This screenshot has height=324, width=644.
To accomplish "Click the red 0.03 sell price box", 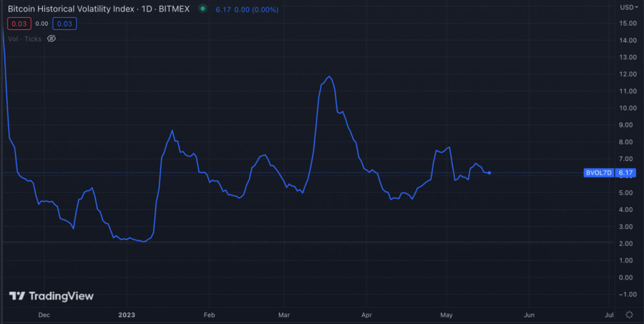I will click(18, 24).
